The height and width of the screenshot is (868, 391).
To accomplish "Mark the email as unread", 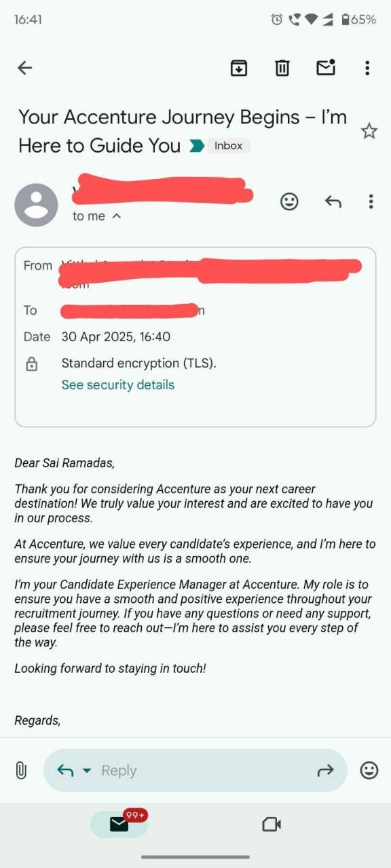I will (326, 68).
